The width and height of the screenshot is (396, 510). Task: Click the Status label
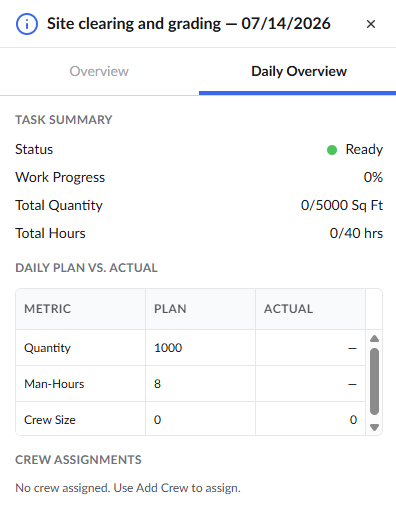click(34, 149)
